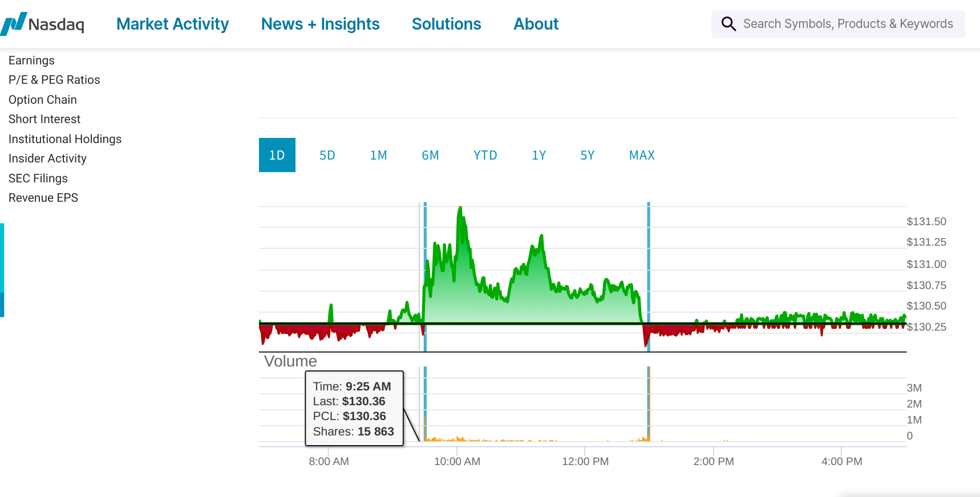Expand the Solutions menu
Viewport: 980px width, 497px height.
pyautogui.click(x=446, y=24)
